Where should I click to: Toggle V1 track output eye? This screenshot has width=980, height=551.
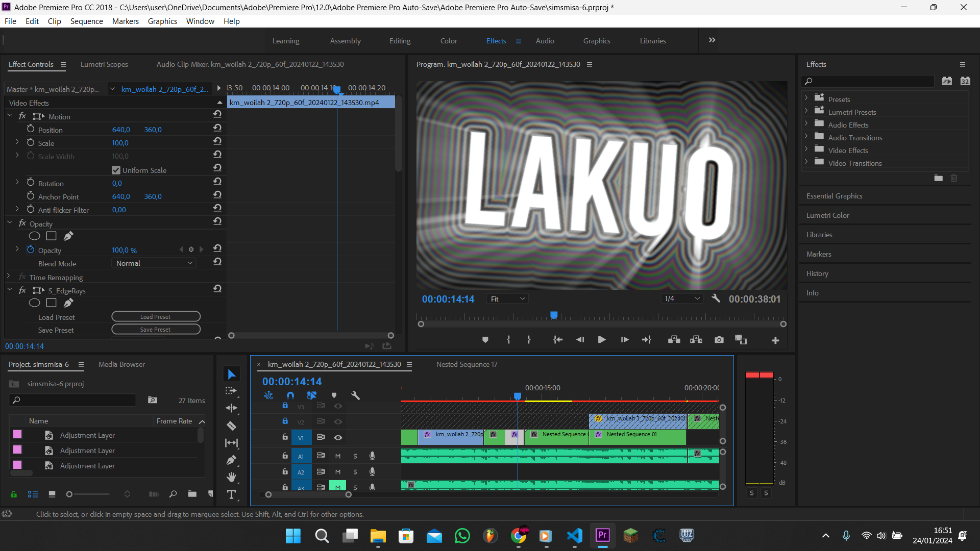tap(338, 438)
